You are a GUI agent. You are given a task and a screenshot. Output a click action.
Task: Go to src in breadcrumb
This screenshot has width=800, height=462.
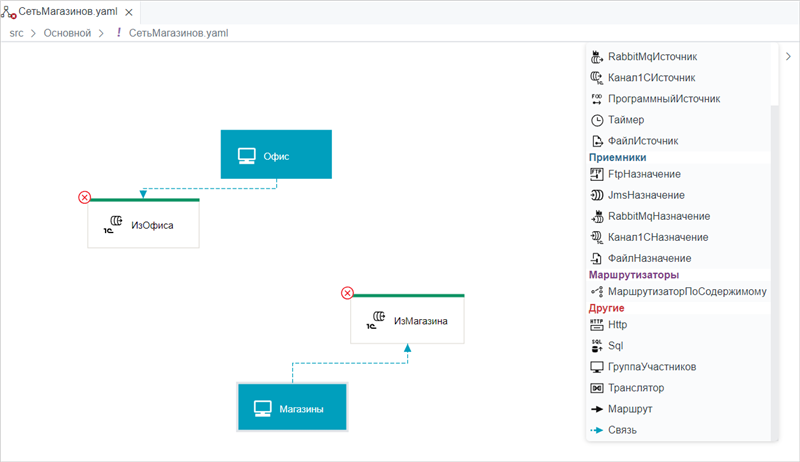pos(16,33)
